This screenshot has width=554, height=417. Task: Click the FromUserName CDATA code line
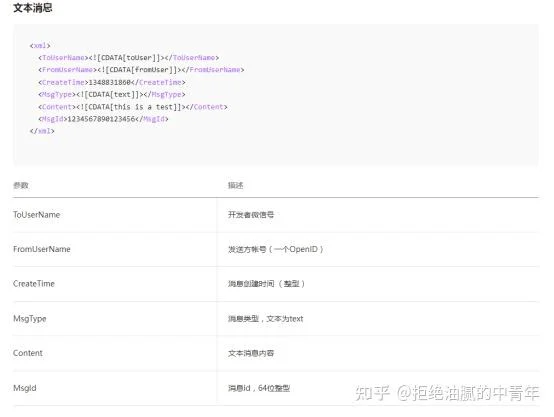(141, 70)
